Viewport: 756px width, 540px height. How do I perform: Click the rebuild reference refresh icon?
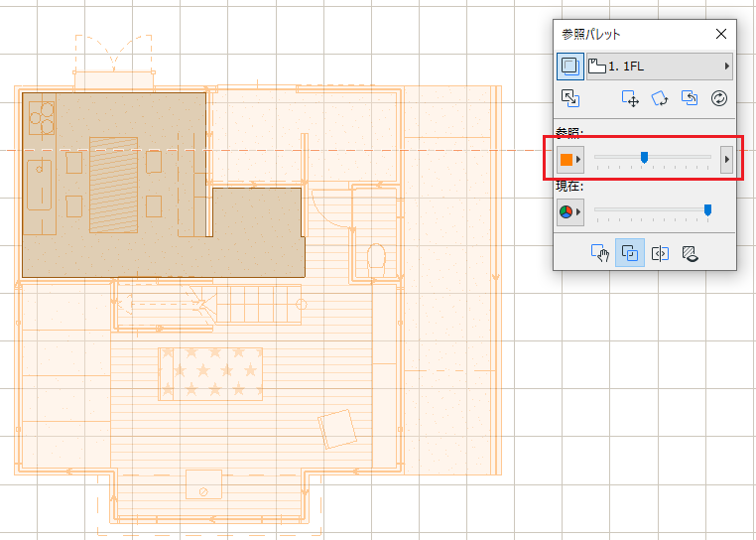click(719, 98)
